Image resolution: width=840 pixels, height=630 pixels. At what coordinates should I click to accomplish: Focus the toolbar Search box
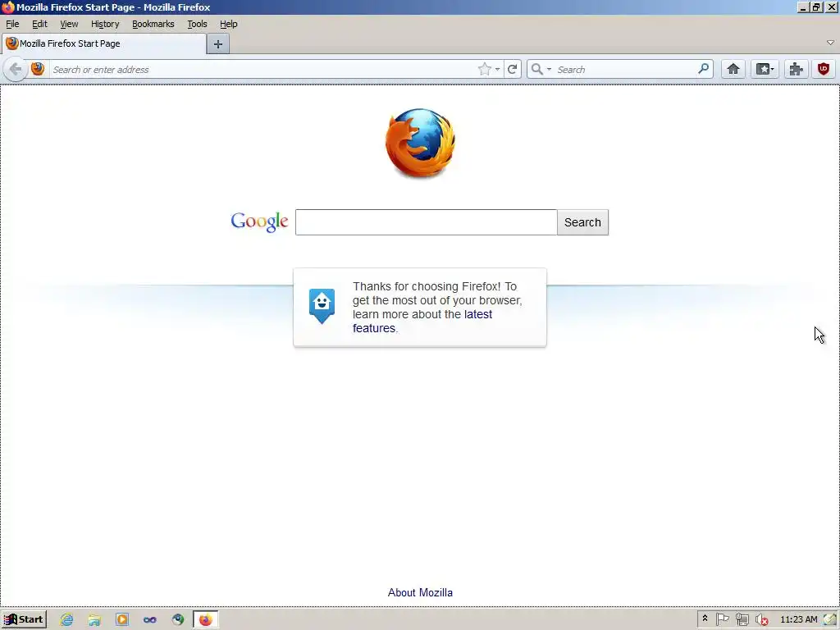coord(625,70)
